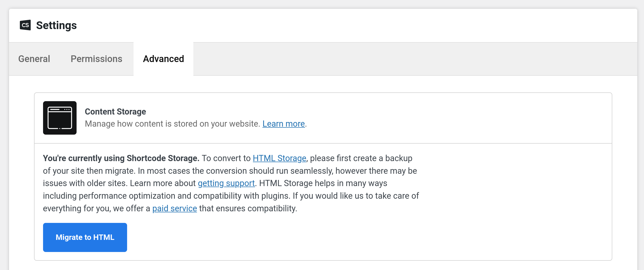Visit the paid service link
Screen dimensions: 644x270
coord(175,208)
